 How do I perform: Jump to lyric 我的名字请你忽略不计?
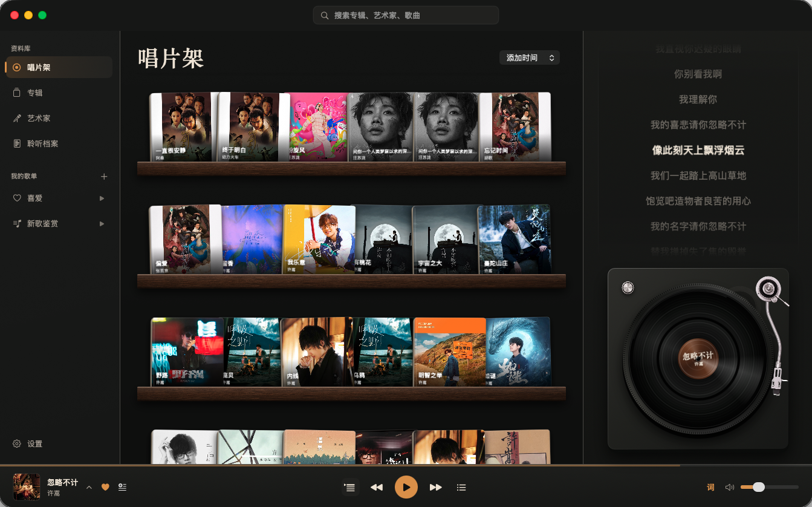coord(698,227)
